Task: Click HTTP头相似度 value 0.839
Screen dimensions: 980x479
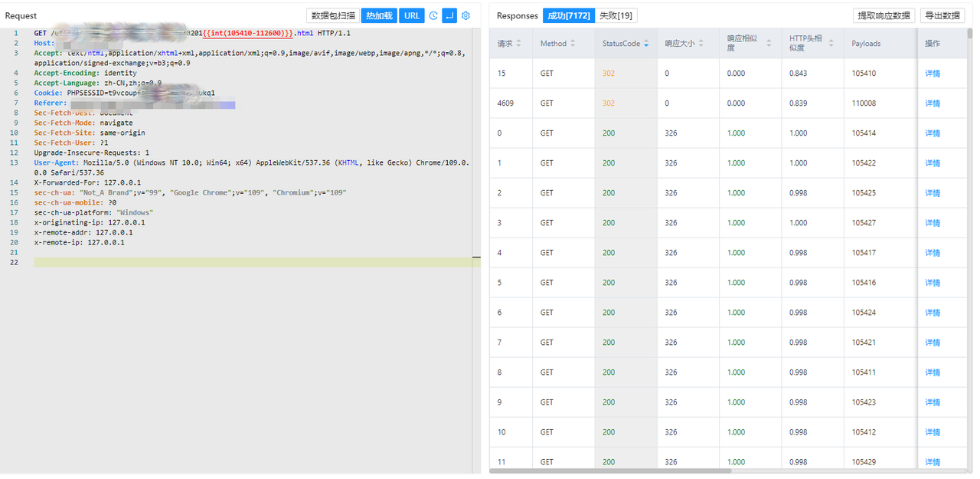Action: (799, 103)
